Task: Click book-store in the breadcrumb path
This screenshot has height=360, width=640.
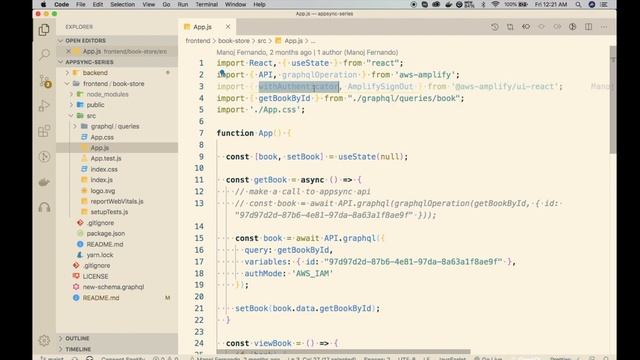Action: 233,41
